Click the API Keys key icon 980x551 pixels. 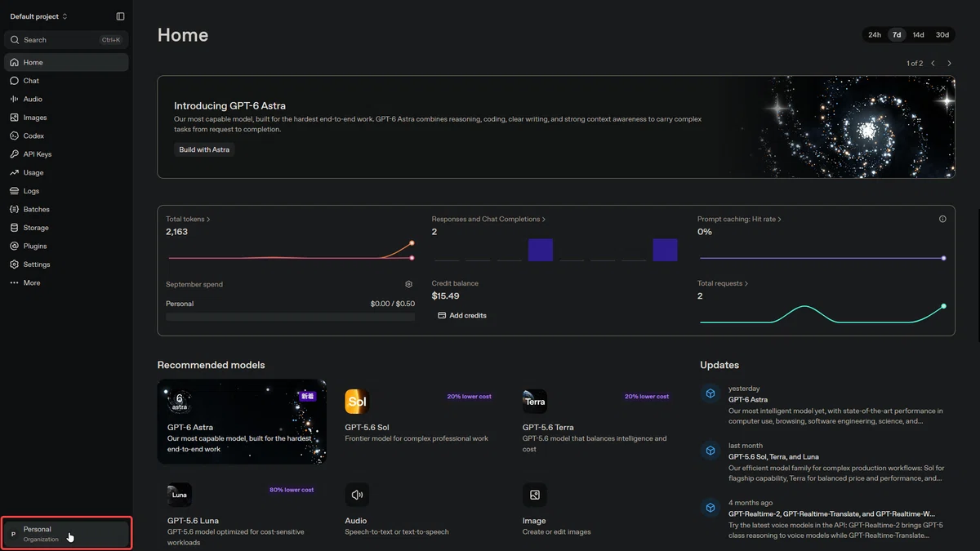pos(14,154)
